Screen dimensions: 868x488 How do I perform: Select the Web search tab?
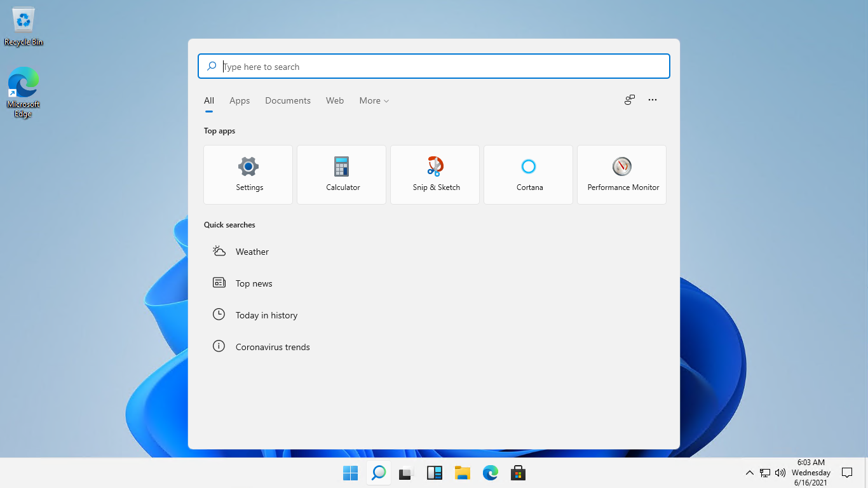point(335,100)
